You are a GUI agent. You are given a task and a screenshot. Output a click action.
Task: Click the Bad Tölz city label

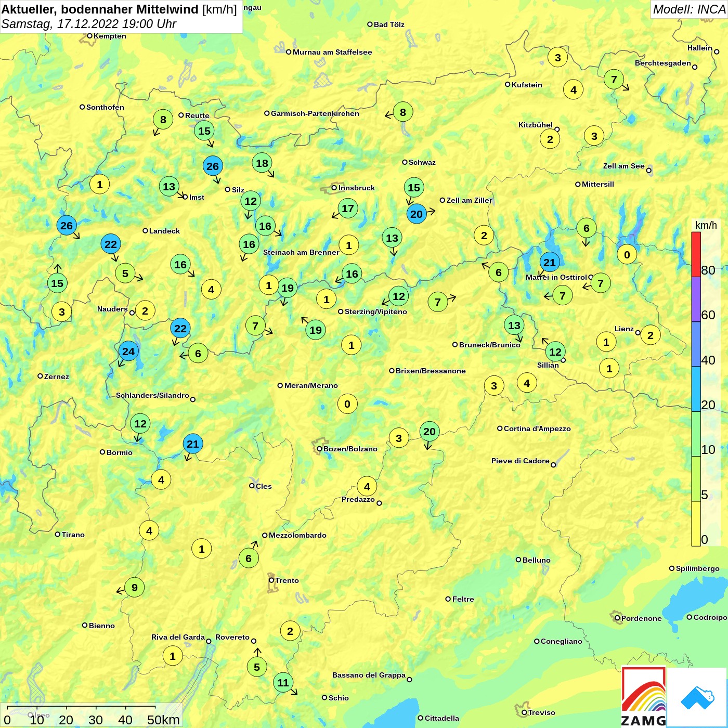389,24
